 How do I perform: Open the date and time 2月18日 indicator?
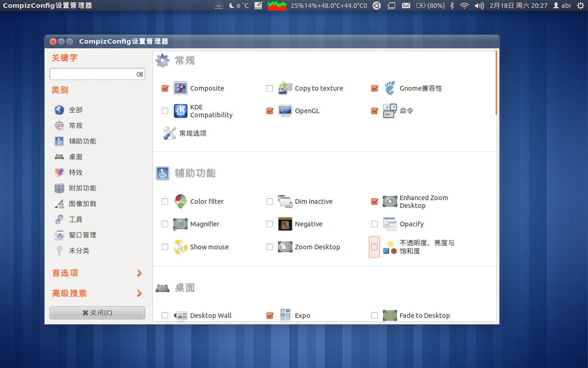click(x=518, y=6)
